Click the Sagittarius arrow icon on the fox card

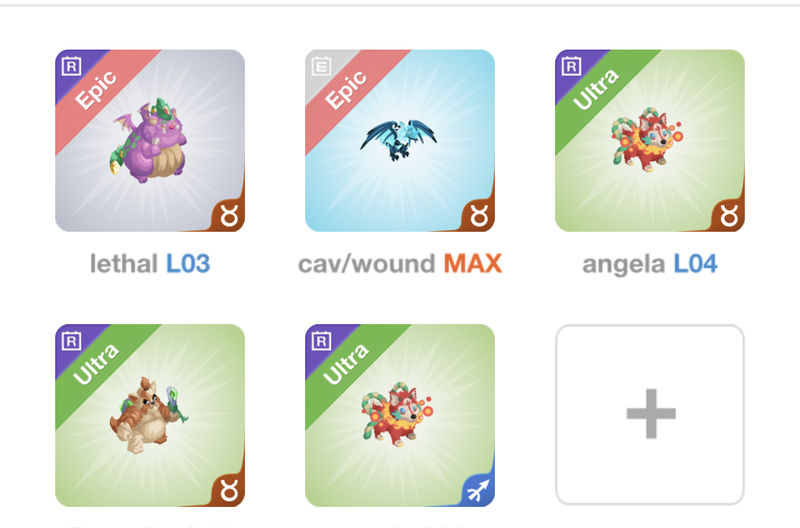click(478, 491)
